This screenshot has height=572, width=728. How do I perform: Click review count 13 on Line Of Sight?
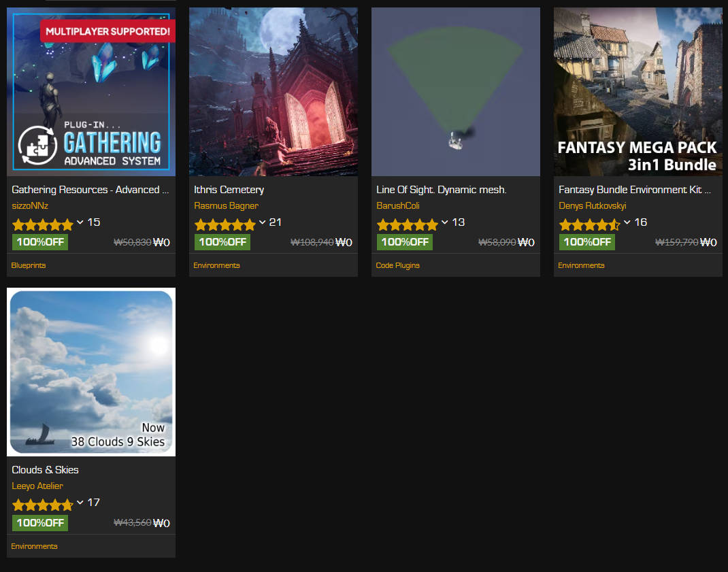click(459, 222)
